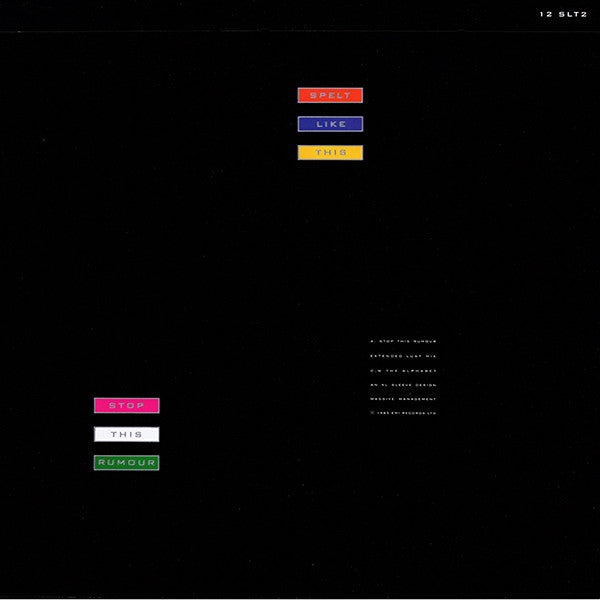Click the word EXTENDED in the credits
The height and width of the screenshot is (600, 600).
point(385,357)
